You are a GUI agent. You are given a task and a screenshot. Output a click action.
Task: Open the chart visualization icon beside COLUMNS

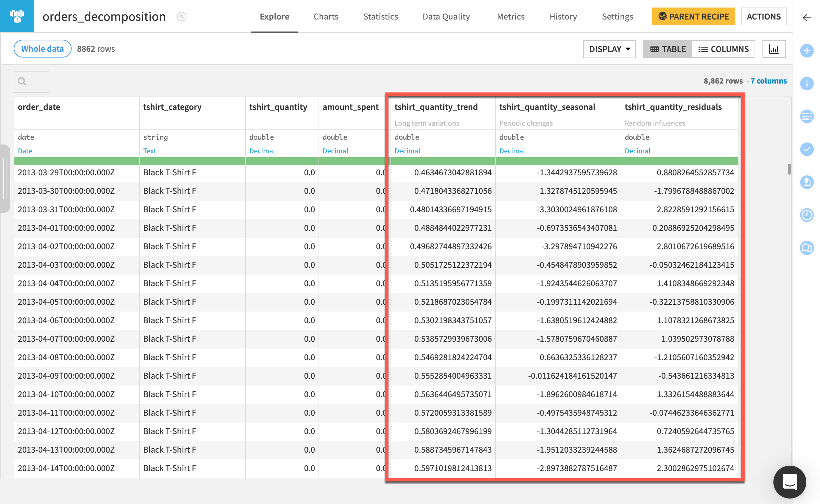774,49
